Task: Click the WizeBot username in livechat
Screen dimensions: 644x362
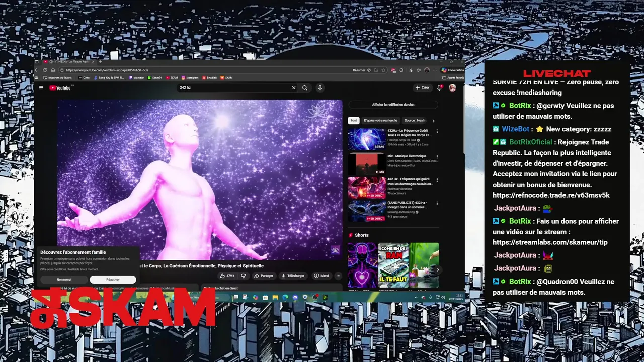Action: tap(515, 129)
